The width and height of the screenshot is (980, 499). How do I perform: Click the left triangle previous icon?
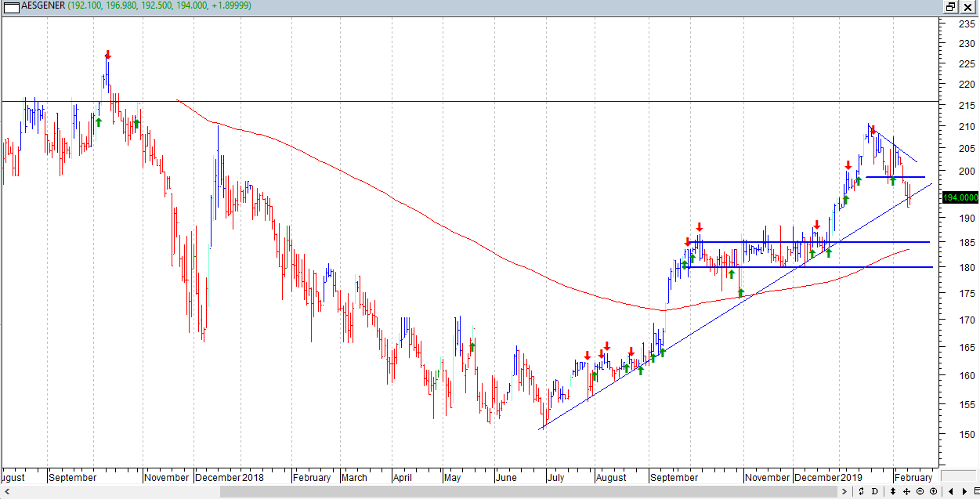(951, 492)
